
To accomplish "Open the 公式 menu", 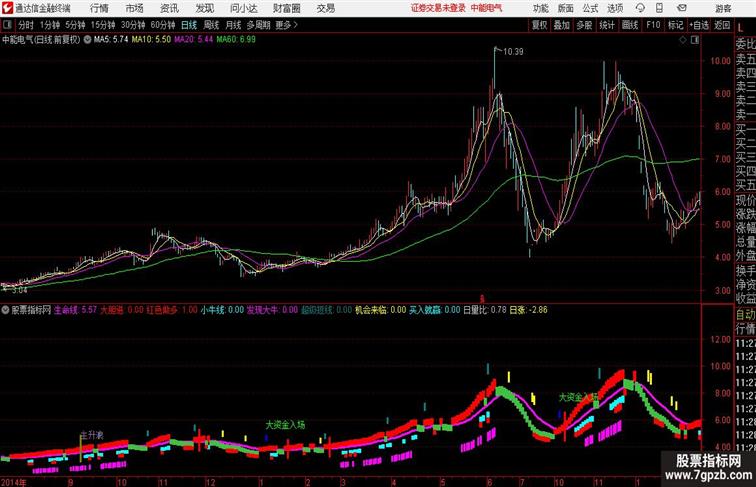I will click(x=590, y=9).
